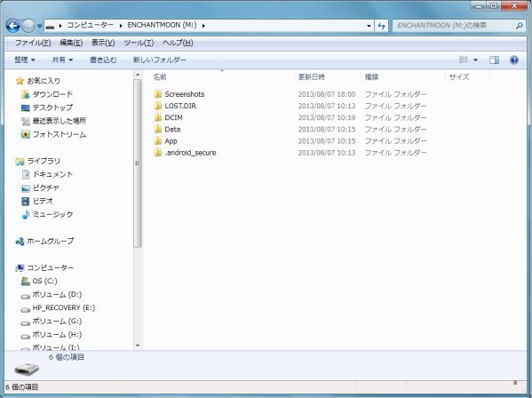Sort by the 名前 column header
The height and width of the screenshot is (398, 532).
pyautogui.click(x=160, y=77)
